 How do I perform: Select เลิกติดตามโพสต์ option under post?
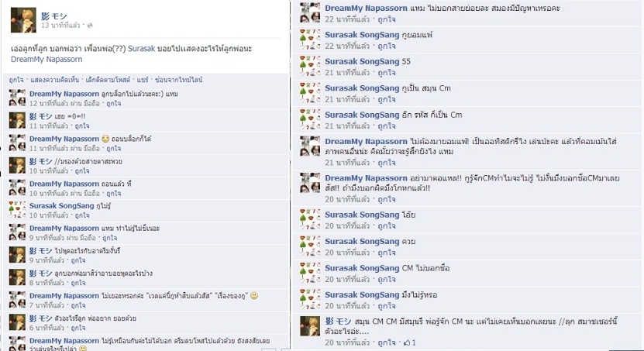tap(108, 80)
